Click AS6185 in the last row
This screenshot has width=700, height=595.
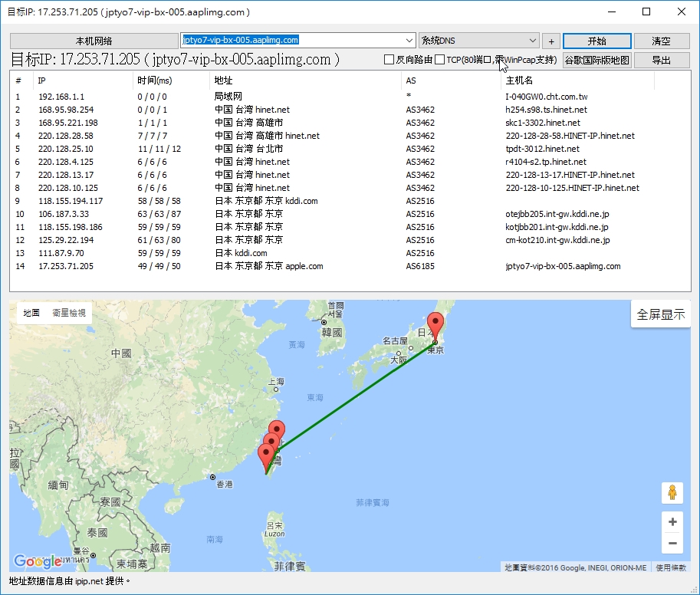[x=420, y=266]
